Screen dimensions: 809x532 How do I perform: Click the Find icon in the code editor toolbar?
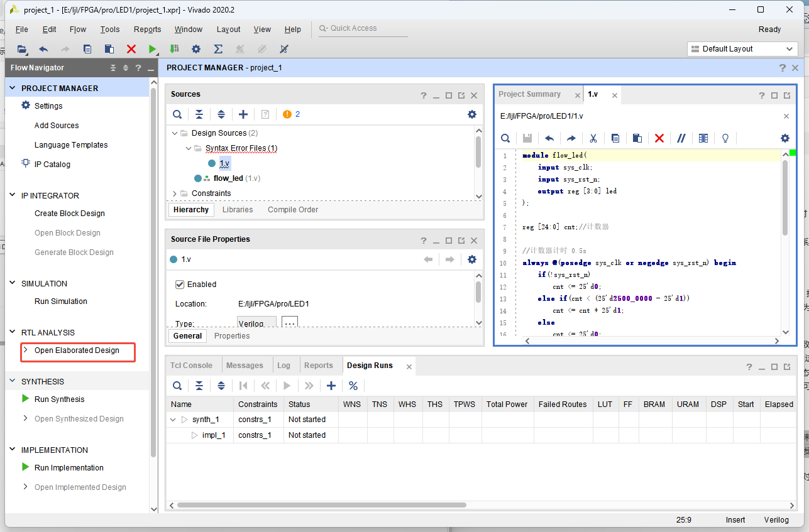[x=505, y=138]
